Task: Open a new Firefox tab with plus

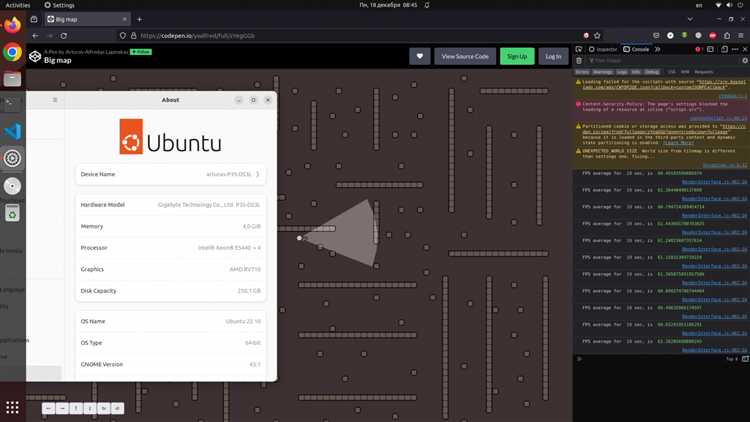Action: click(x=139, y=19)
